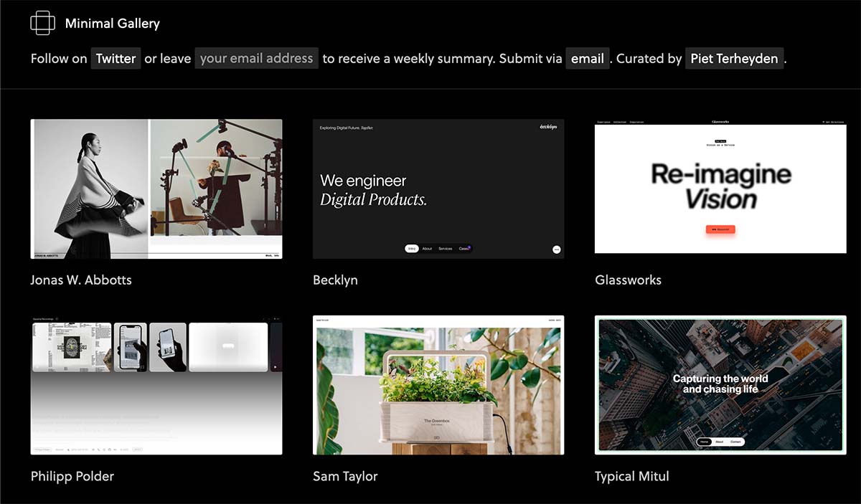The height and width of the screenshot is (504, 861).
Task: Submit a site via the email button
Action: [x=588, y=59]
